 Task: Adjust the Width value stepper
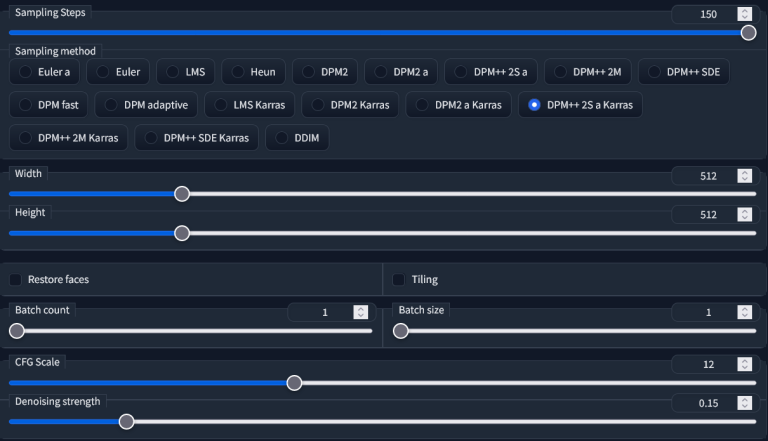(x=744, y=176)
